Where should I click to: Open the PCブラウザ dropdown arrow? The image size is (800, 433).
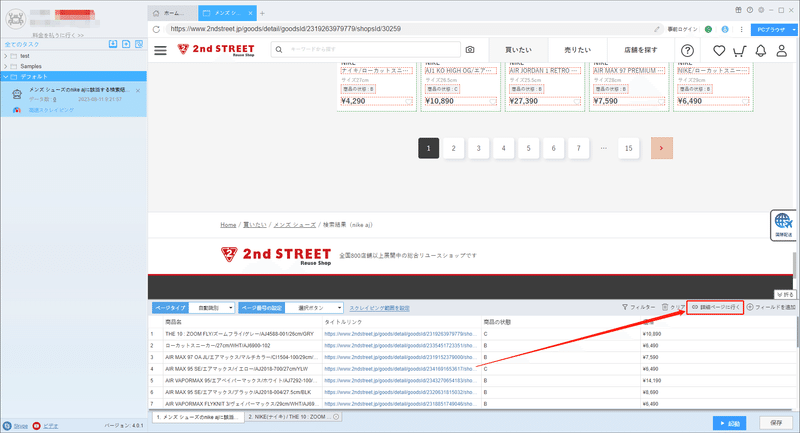tap(794, 30)
